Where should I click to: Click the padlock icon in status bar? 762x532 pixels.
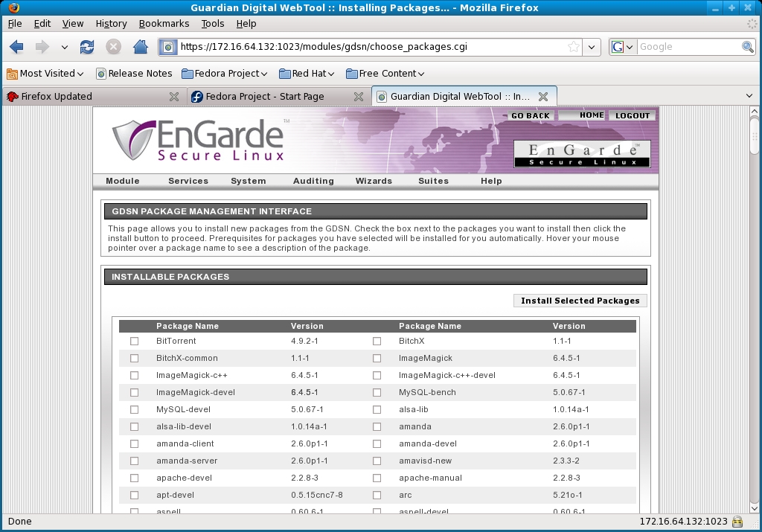click(x=737, y=522)
